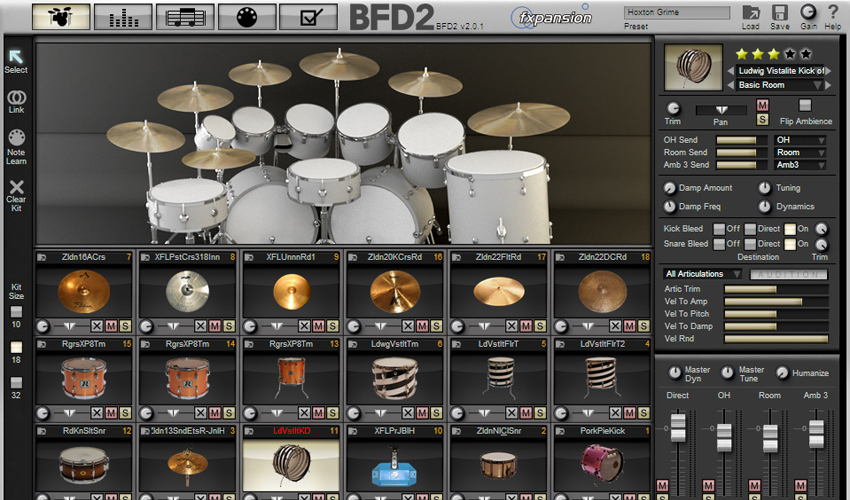
Task: Set Kit Size to 32
Action: point(16,383)
